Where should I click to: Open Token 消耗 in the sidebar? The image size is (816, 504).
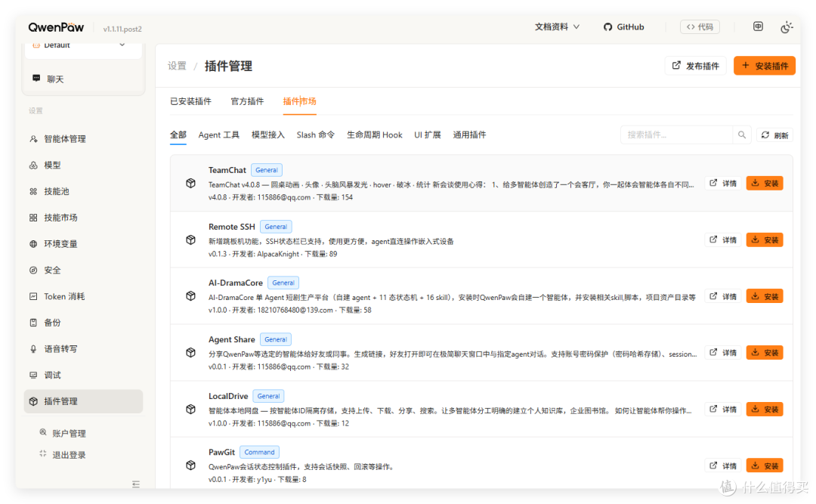pyautogui.click(x=83, y=296)
